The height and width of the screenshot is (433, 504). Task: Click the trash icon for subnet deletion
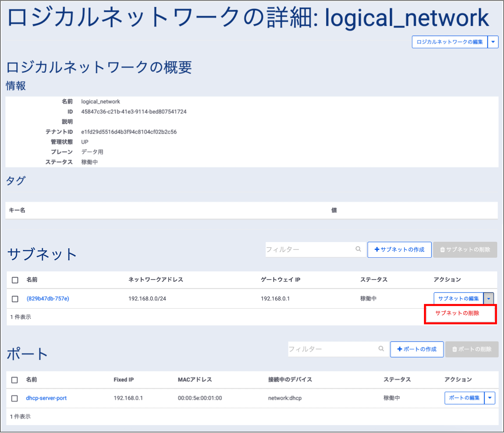(442, 250)
